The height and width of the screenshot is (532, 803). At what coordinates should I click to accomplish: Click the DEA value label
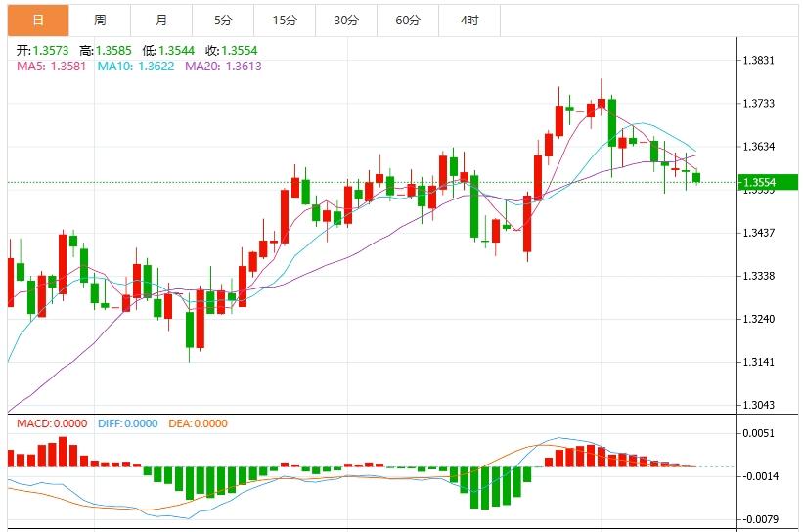[198, 423]
